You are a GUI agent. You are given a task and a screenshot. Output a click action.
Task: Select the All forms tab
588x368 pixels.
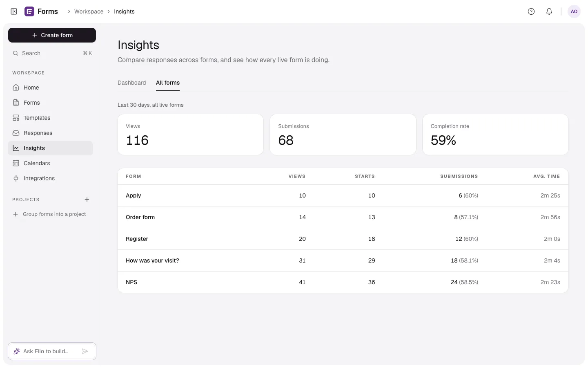[168, 83]
